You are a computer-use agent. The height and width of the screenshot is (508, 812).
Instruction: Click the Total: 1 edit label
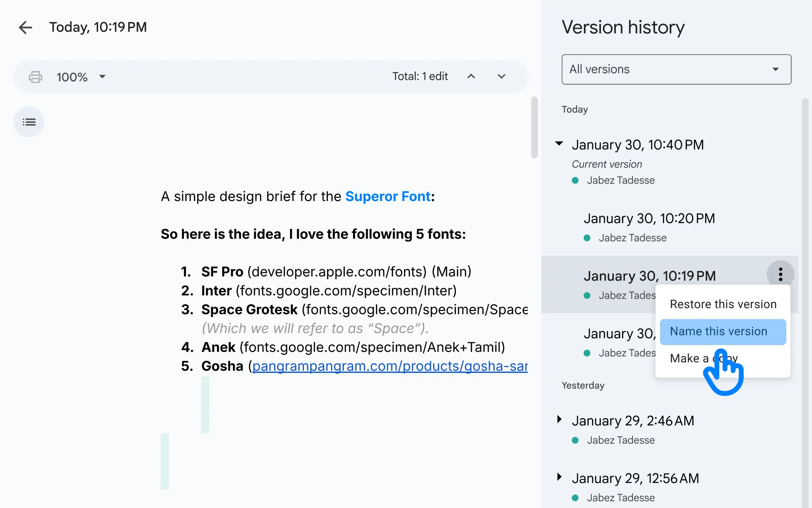420,76
